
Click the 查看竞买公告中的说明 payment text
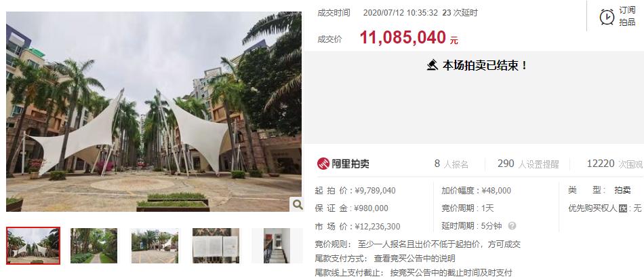(414, 259)
